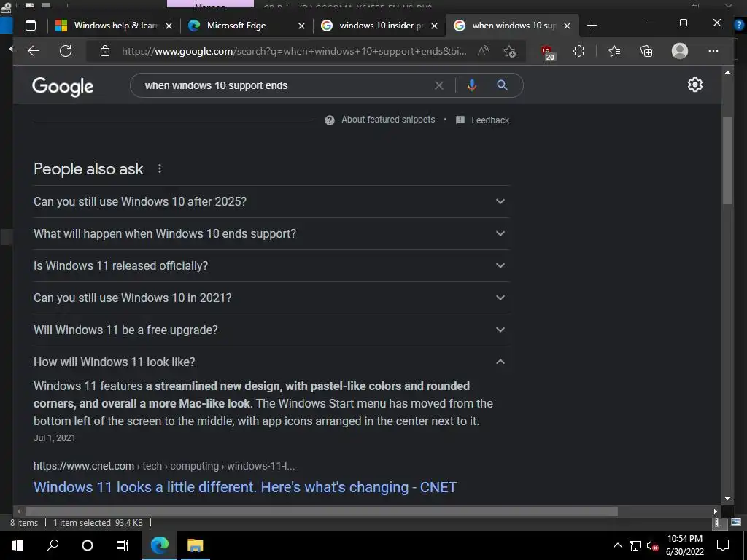747x560 pixels.
Task: Submit search with the magnifier icon
Action: pyautogui.click(x=502, y=85)
